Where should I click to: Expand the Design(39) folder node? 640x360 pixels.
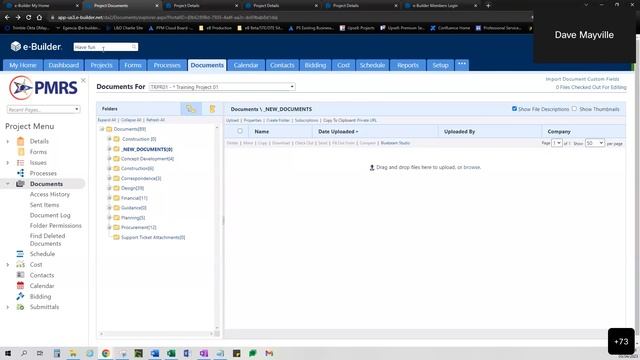point(109,188)
